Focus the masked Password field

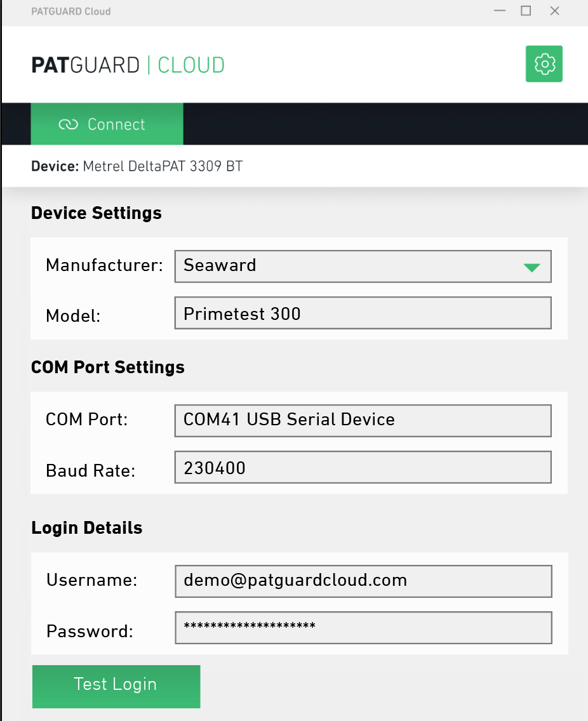(x=363, y=628)
